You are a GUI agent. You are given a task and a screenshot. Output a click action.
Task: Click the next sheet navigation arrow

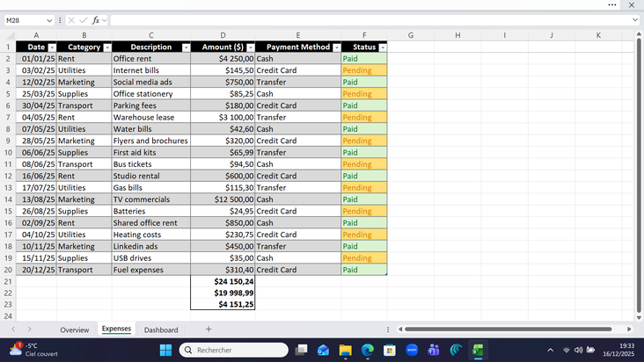tap(29, 329)
